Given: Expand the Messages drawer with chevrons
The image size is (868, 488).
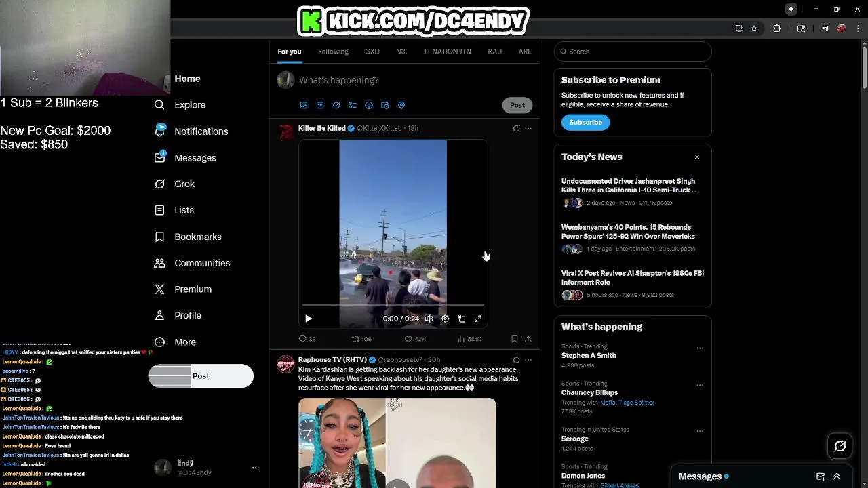Looking at the screenshot, I should 837,476.
